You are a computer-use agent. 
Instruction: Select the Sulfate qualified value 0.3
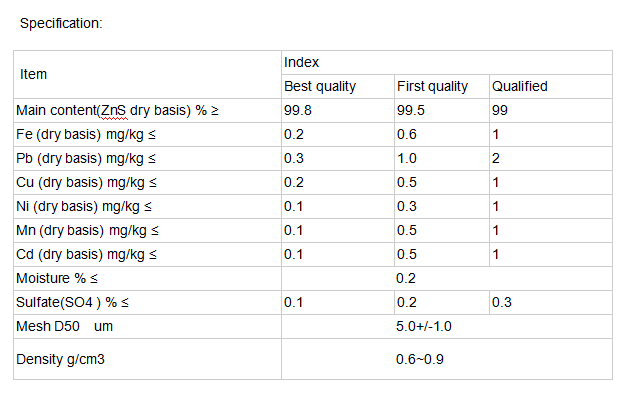pyautogui.click(x=501, y=302)
